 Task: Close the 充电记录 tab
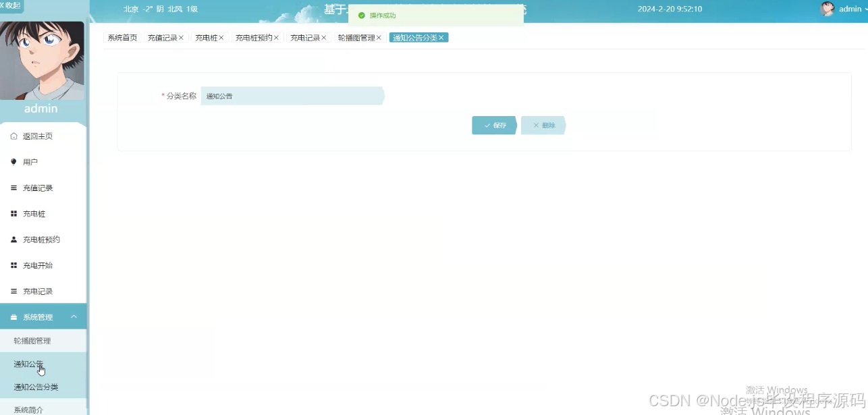(324, 38)
